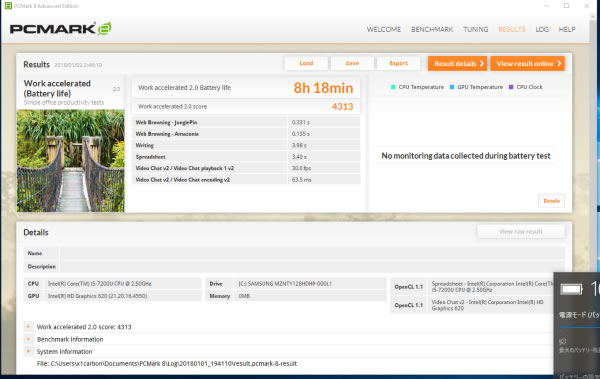Image resolution: width=600 pixels, height=379 pixels.
Task: Click the PCMark 8 logo
Action: 60,29
